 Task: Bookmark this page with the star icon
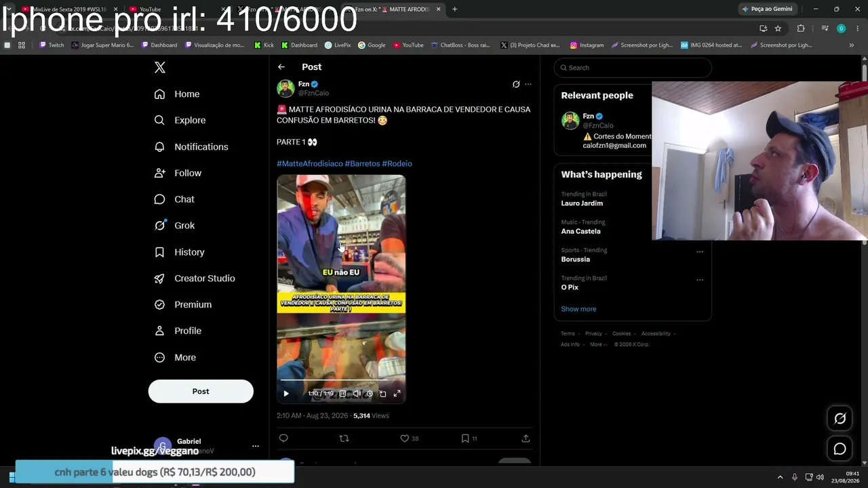[x=778, y=28]
